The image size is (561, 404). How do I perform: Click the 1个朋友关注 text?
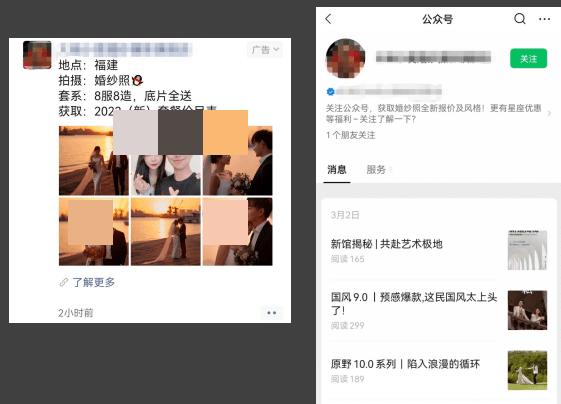click(x=350, y=135)
